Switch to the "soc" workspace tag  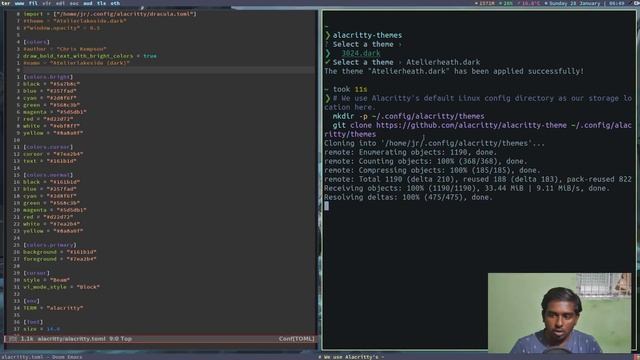click(74, 3)
